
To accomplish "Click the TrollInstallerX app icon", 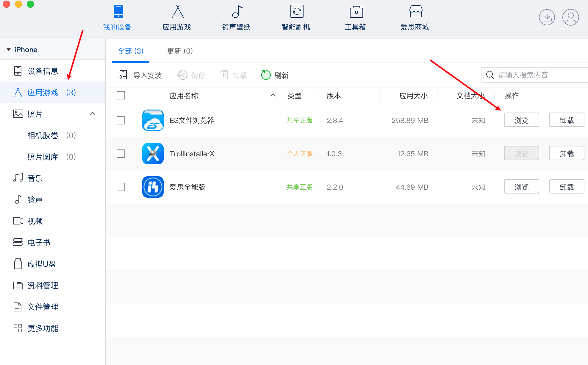I will pos(153,154).
